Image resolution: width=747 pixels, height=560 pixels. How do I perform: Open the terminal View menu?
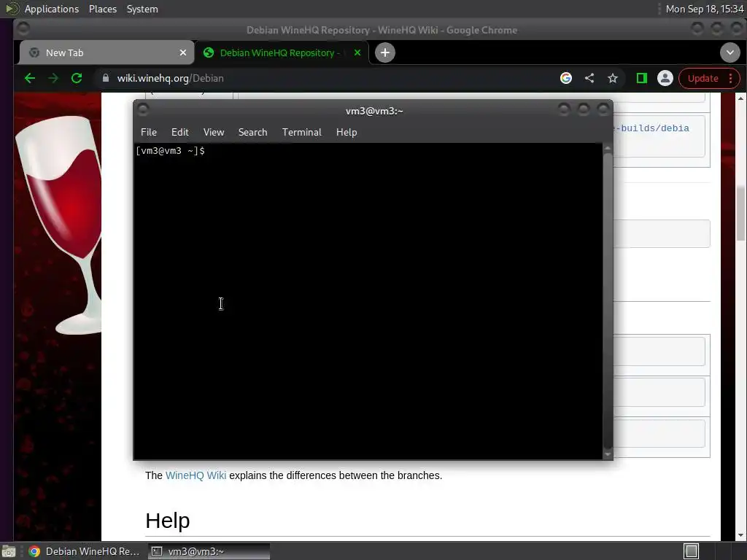214,133
